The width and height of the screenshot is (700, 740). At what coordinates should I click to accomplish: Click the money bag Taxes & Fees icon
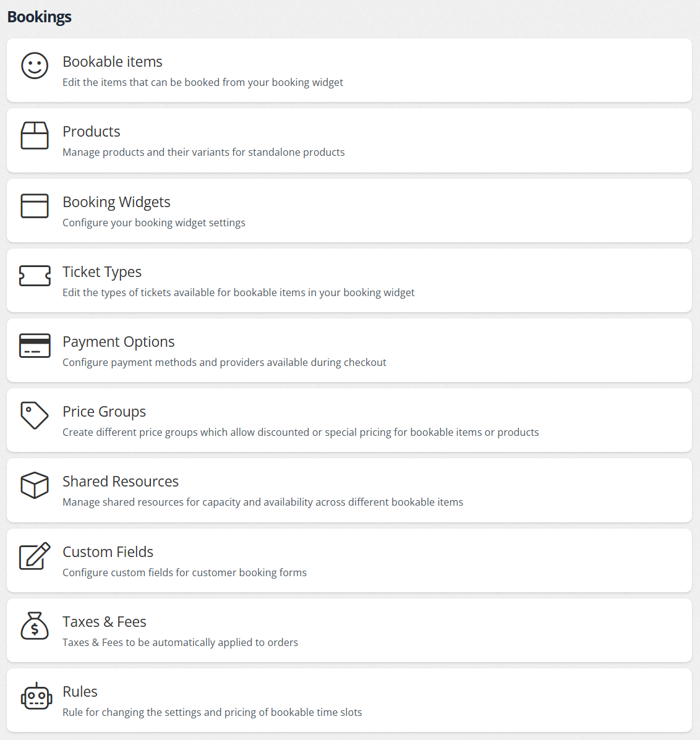point(35,626)
